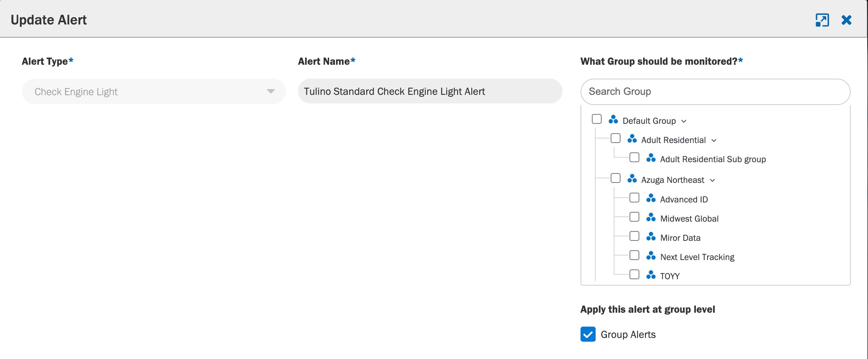The height and width of the screenshot is (359, 868).
Task: Click the Alert Type label
Action: (x=47, y=61)
